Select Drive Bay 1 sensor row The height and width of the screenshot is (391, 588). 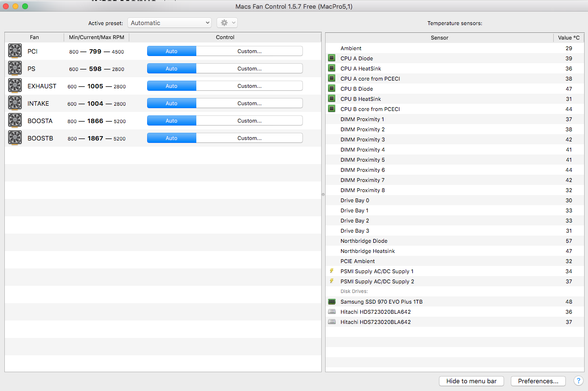pos(455,210)
